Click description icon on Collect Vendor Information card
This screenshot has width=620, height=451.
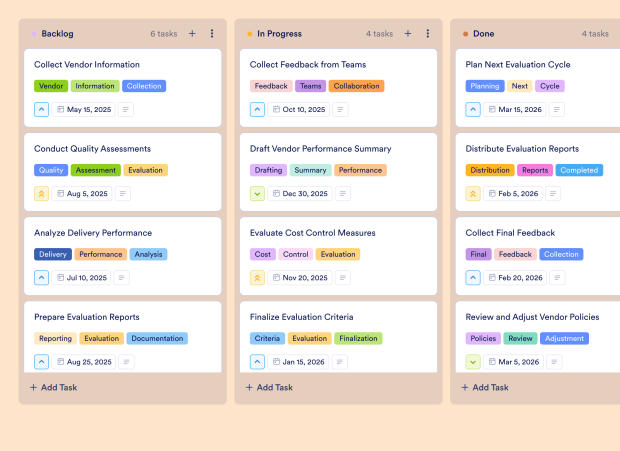coord(125,110)
